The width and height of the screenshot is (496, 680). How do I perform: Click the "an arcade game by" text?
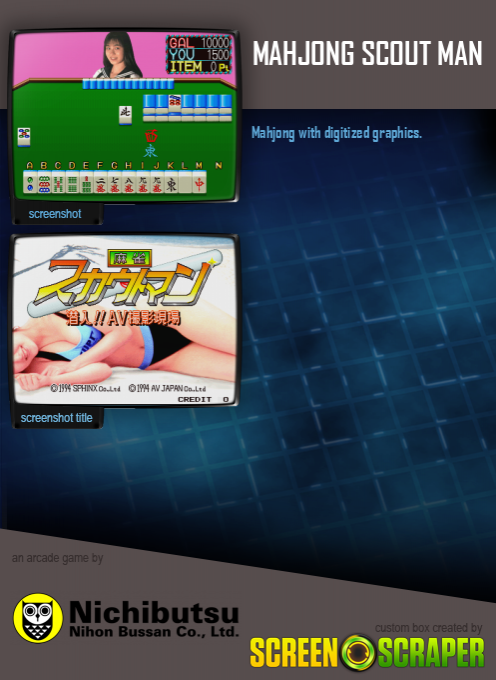(x=57, y=558)
